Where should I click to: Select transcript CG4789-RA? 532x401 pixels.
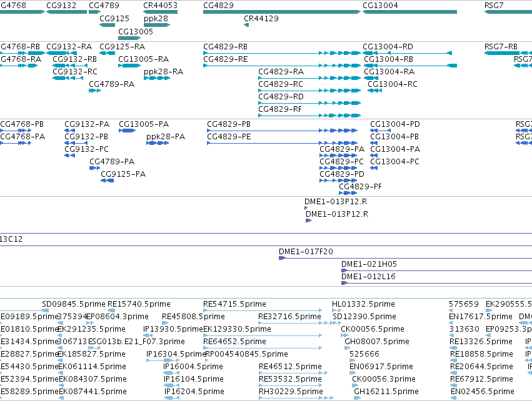(x=112, y=84)
